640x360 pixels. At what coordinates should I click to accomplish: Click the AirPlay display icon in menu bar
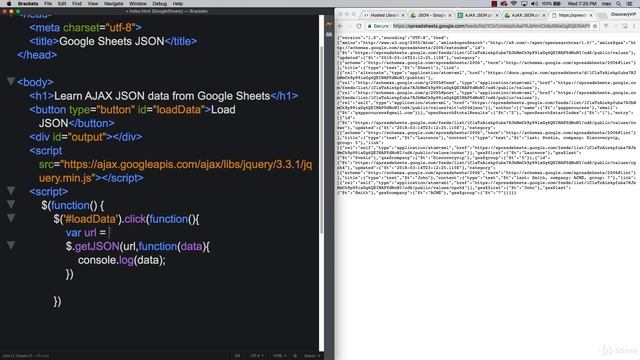click(524, 4)
